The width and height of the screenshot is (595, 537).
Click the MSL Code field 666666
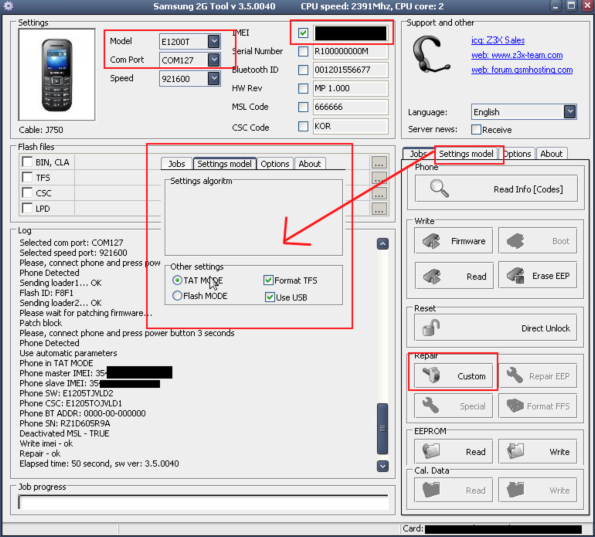click(x=350, y=107)
